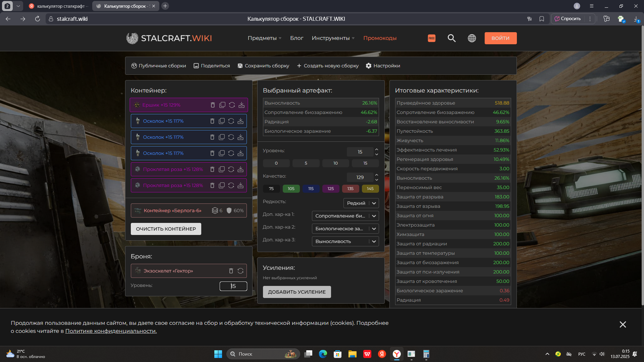644x362 pixels.
Task: Open Публичные сборки
Action: click(x=159, y=66)
